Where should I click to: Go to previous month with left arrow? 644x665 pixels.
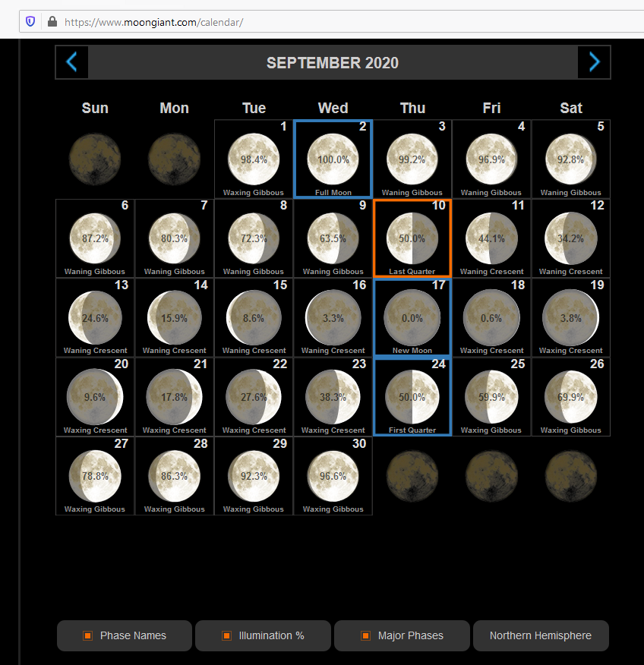(x=71, y=62)
